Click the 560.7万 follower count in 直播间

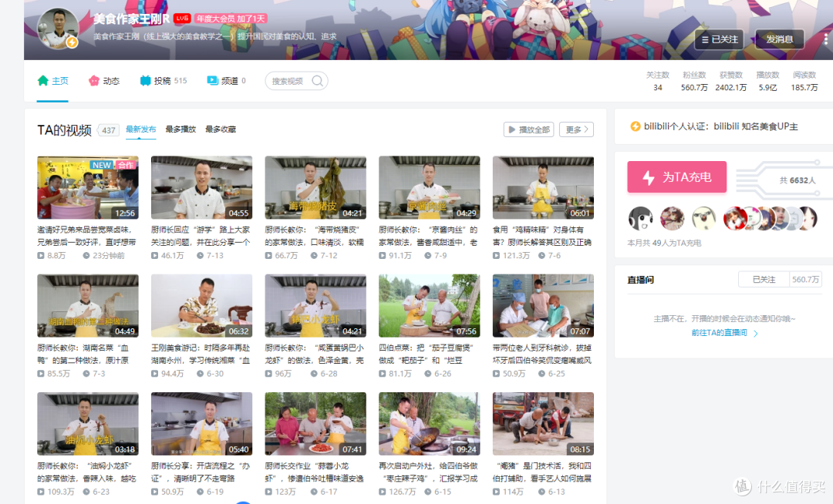[805, 280]
